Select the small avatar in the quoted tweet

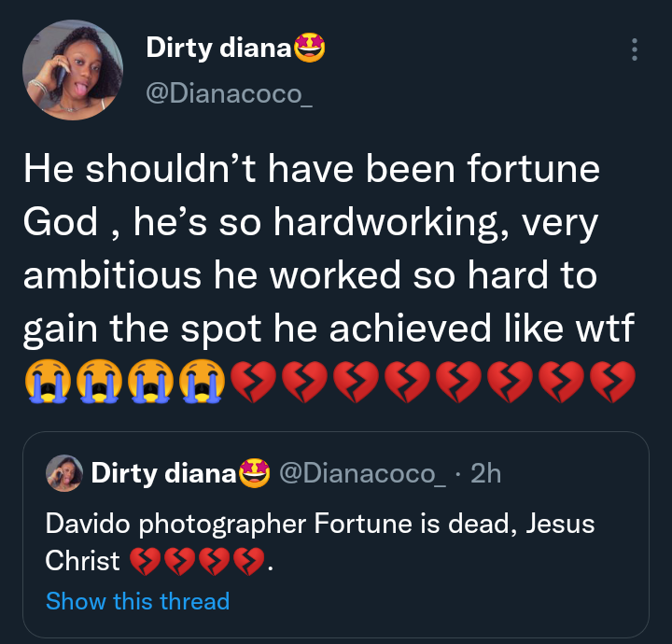click(x=63, y=473)
